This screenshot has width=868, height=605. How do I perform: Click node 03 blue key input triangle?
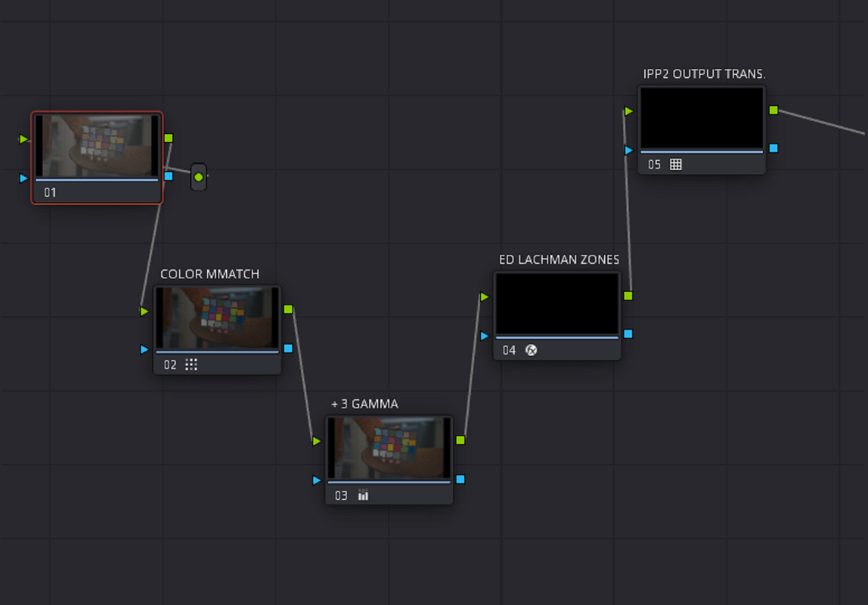317,480
